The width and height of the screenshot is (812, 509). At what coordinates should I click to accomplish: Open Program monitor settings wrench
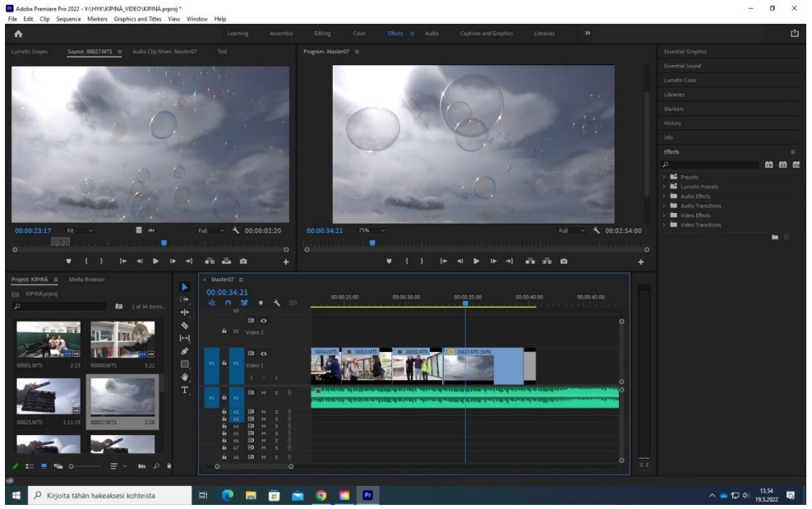point(596,230)
